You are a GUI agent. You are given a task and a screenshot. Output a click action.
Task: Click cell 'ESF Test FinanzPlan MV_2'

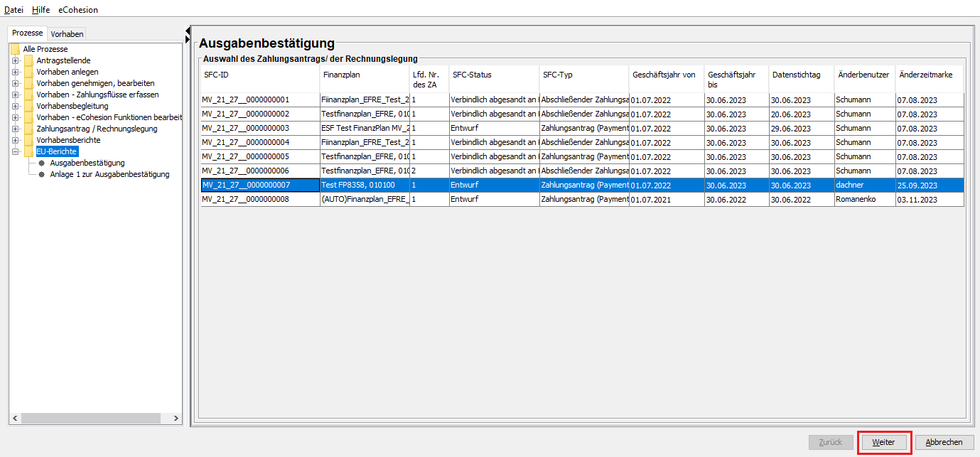point(365,128)
